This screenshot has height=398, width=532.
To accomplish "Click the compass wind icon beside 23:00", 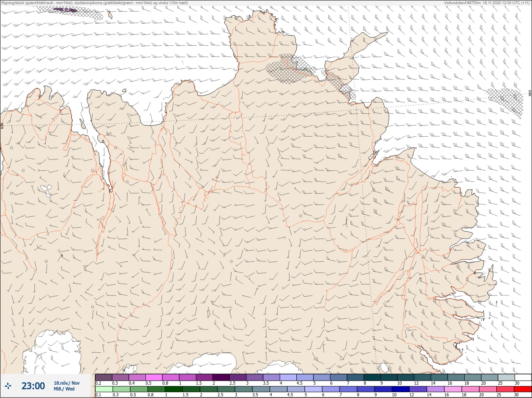I will (8, 386).
